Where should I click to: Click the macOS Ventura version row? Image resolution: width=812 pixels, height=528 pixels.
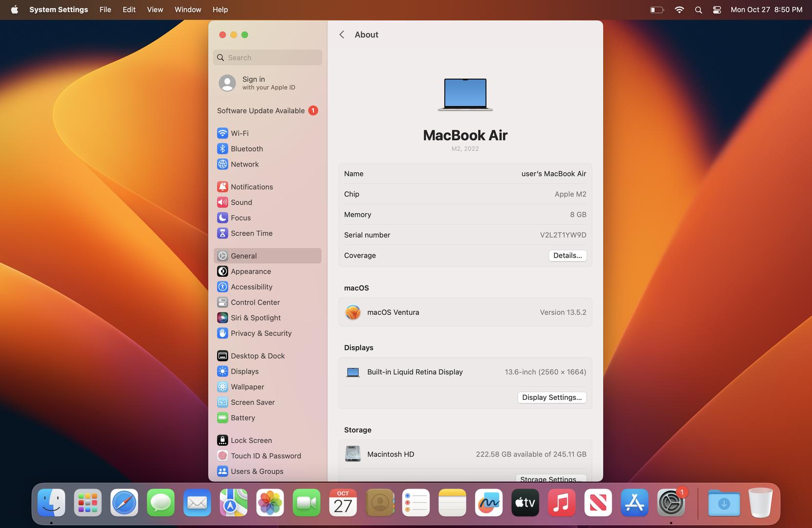pyautogui.click(x=465, y=312)
